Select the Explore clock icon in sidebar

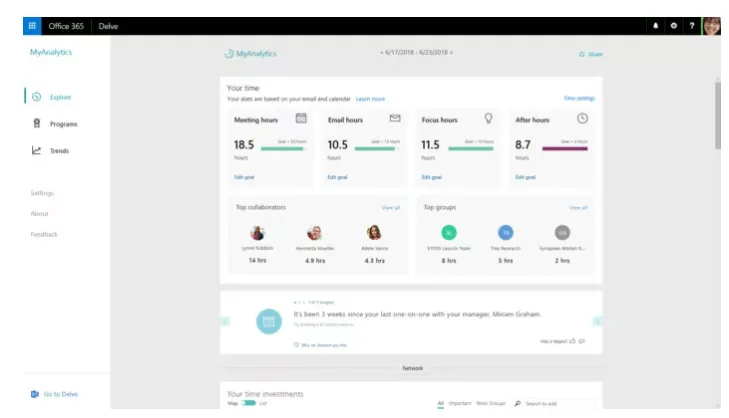coord(37,97)
